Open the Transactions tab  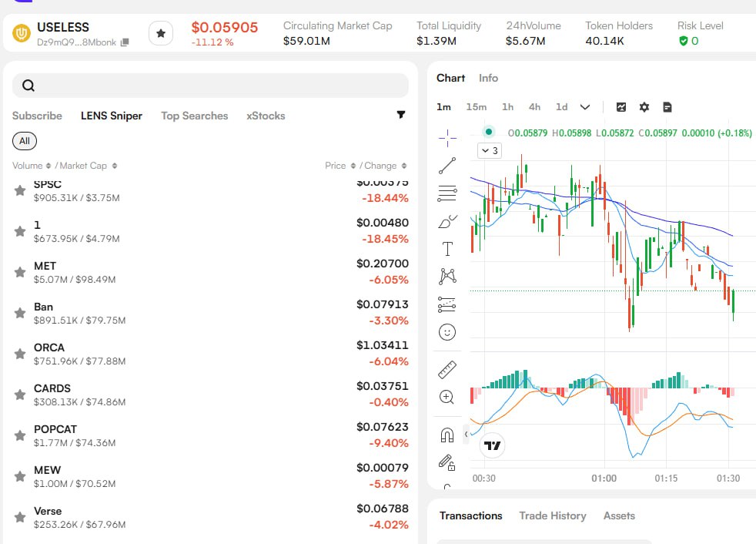[x=471, y=516]
